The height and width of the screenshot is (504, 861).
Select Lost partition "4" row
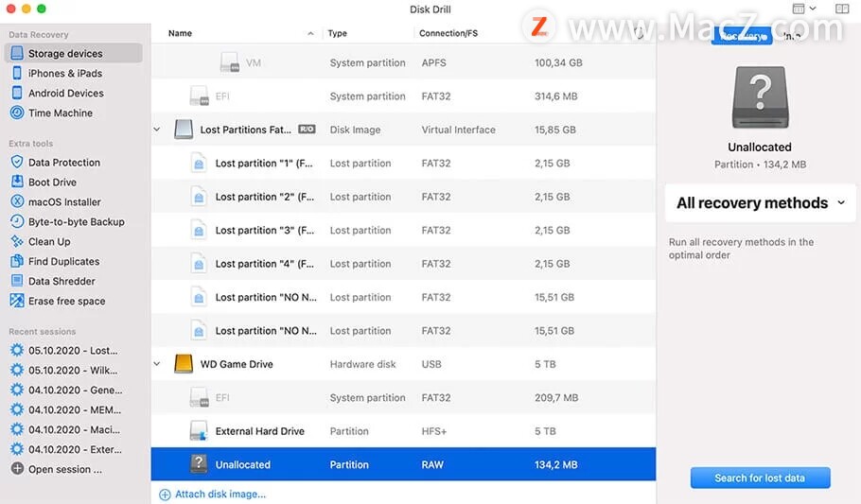coord(404,264)
